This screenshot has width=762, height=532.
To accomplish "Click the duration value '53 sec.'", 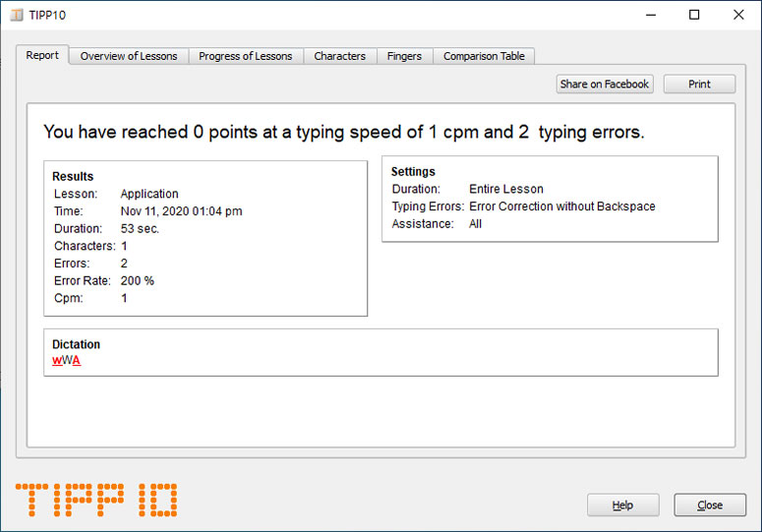I will pyautogui.click(x=140, y=229).
